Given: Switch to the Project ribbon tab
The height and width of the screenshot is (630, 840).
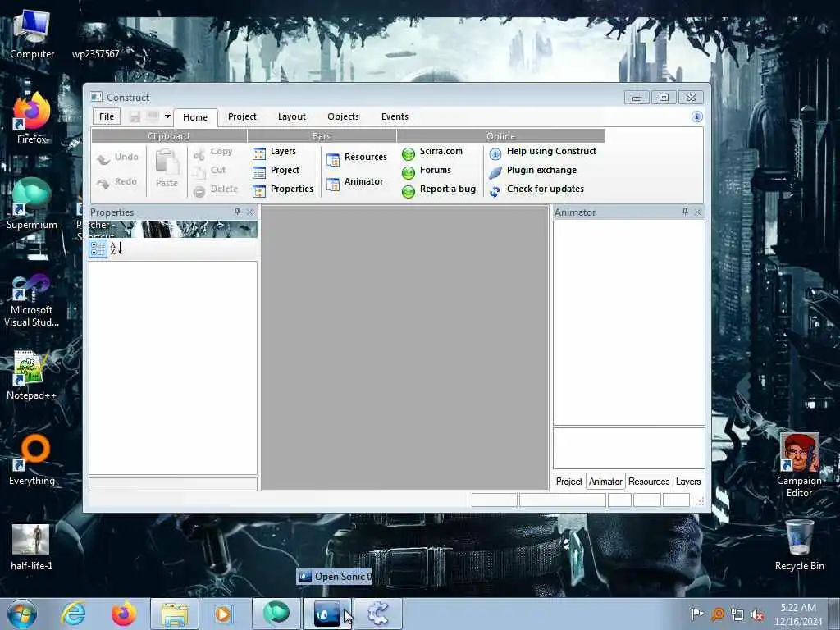Looking at the screenshot, I should 242,116.
